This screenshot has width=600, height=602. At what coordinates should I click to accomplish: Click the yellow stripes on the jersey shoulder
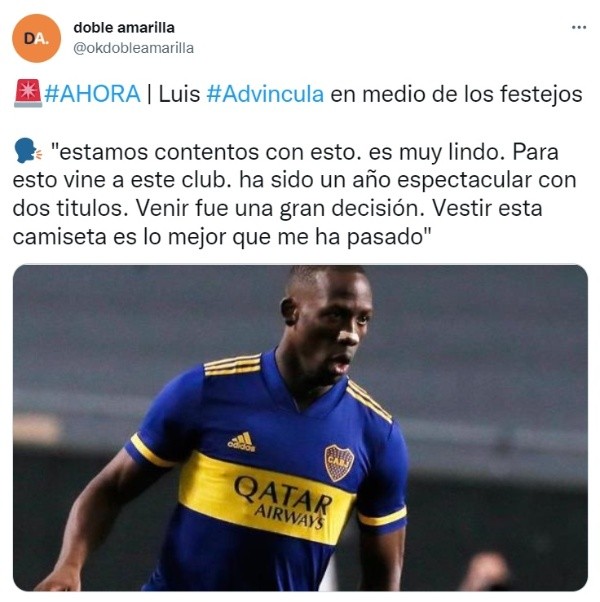(232, 364)
